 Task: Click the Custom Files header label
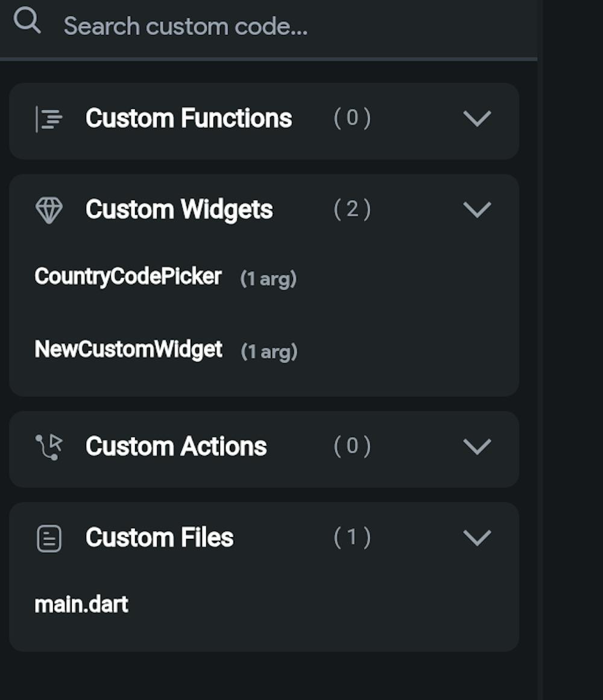click(160, 538)
